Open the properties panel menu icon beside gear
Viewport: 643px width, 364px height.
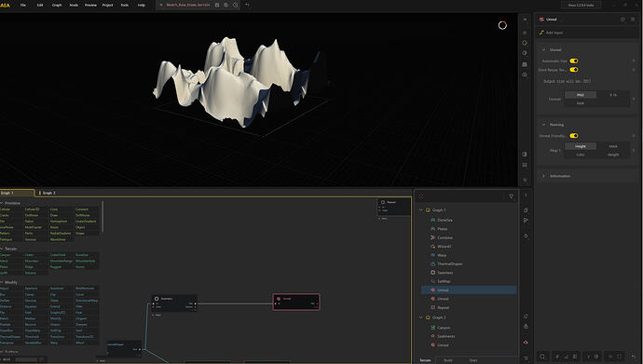[x=633, y=20]
